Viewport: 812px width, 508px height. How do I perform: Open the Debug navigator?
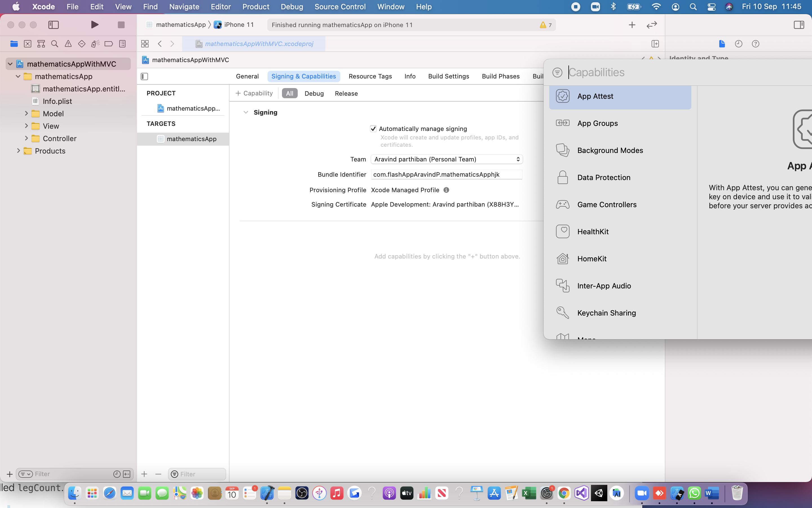[x=95, y=44]
